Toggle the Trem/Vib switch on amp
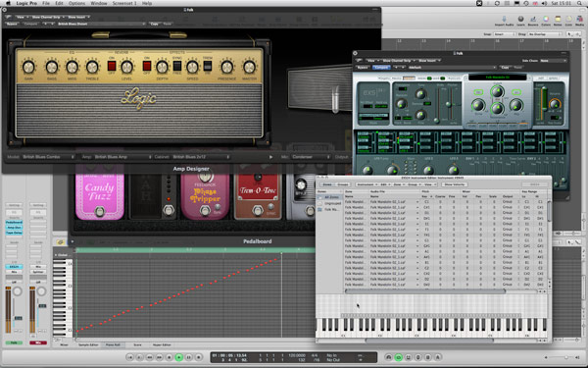 [208, 66]
